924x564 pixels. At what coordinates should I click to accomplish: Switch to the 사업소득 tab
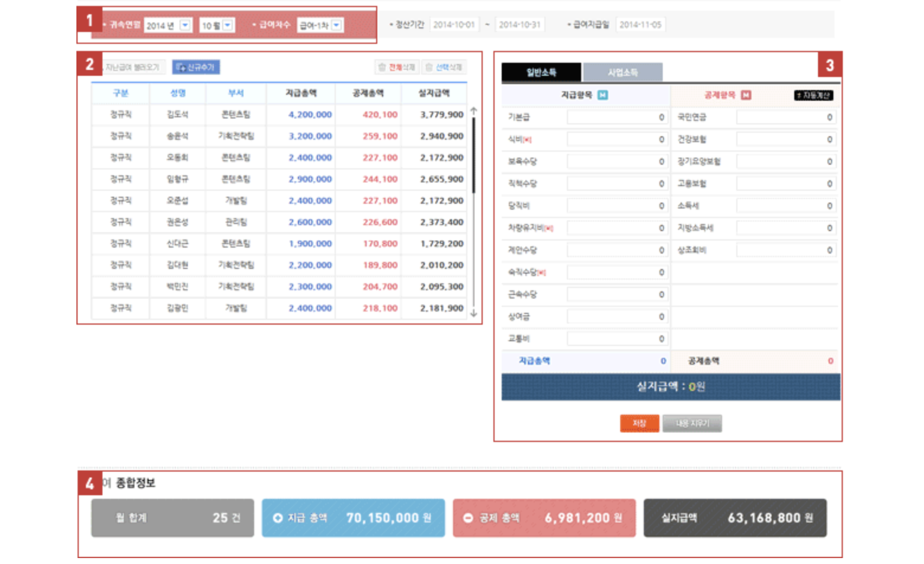point(623,72)
